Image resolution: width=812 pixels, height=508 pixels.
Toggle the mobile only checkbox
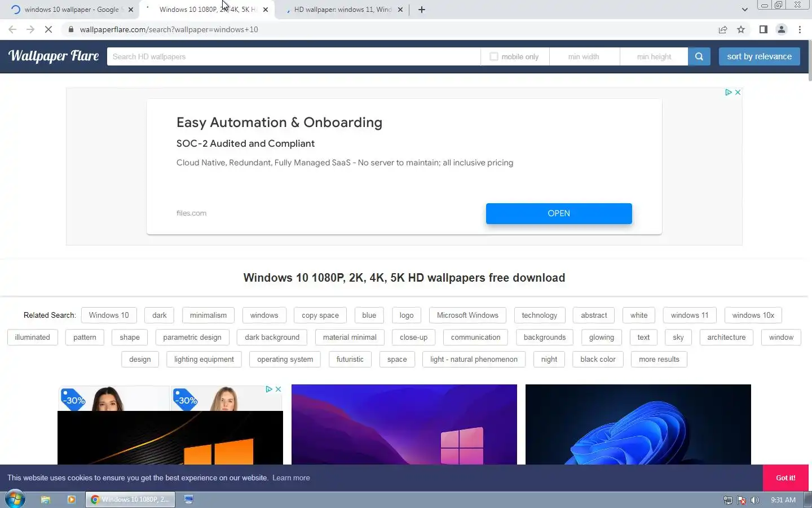[494, 56]
